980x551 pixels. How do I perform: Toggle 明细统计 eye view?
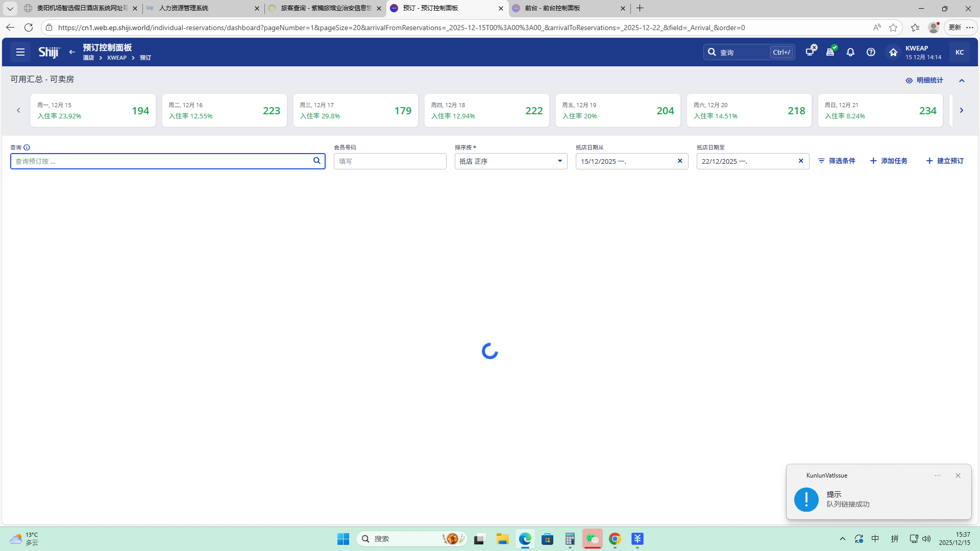[924, 81]
